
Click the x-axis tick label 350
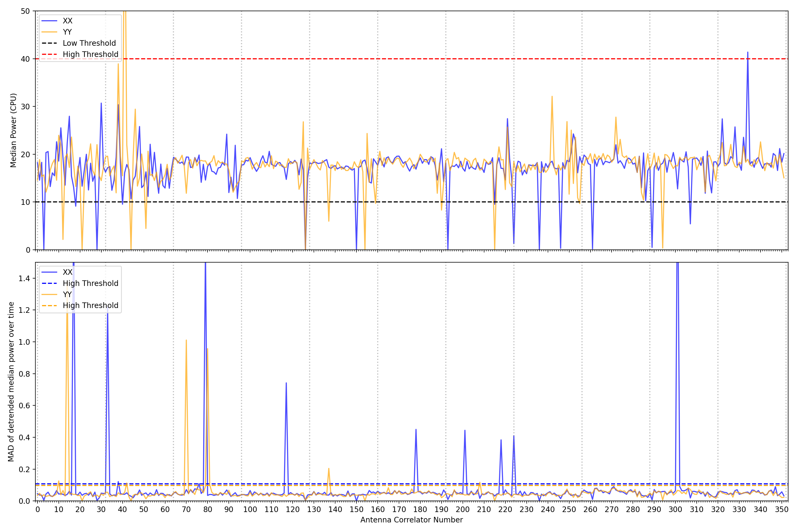click(x=782, y=509)
